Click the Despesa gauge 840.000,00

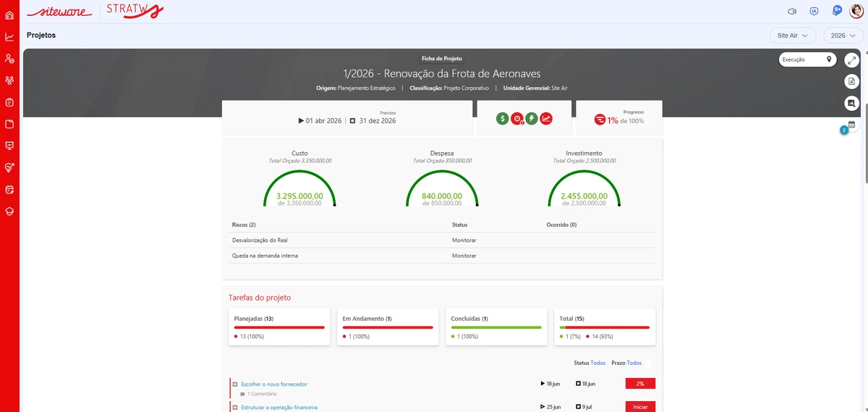point(442,190)
